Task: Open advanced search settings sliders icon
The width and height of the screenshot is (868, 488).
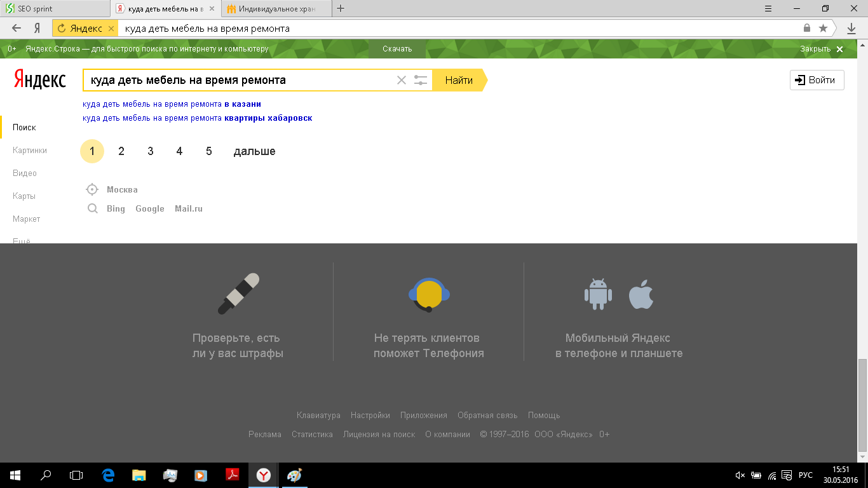Action: point(420,80)
